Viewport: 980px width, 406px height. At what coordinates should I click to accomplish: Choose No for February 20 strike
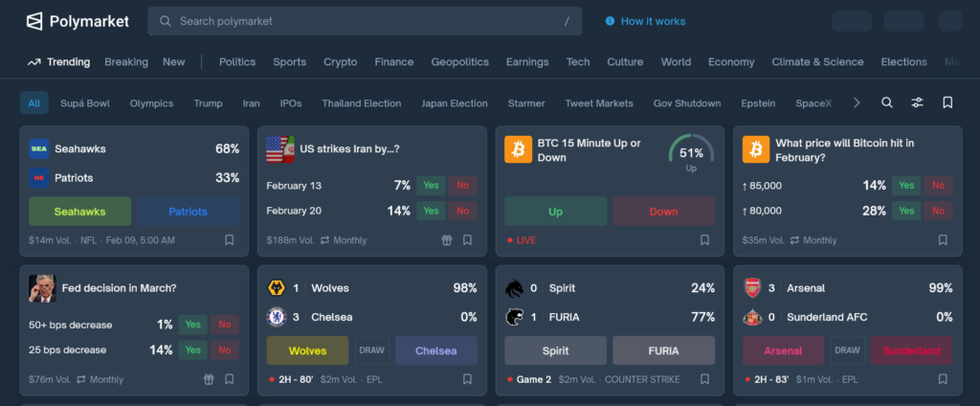(462, 211)
